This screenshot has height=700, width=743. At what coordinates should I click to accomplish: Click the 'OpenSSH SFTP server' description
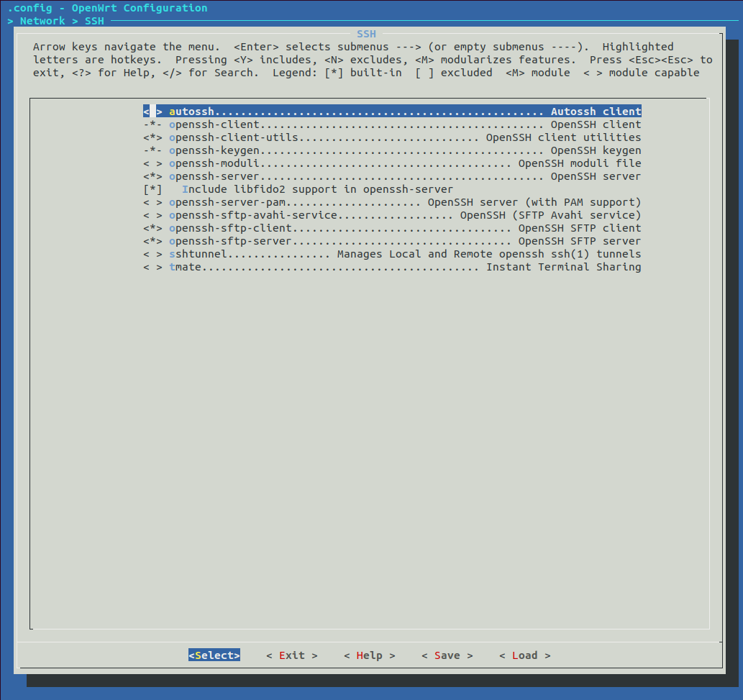tap(580, 241)
